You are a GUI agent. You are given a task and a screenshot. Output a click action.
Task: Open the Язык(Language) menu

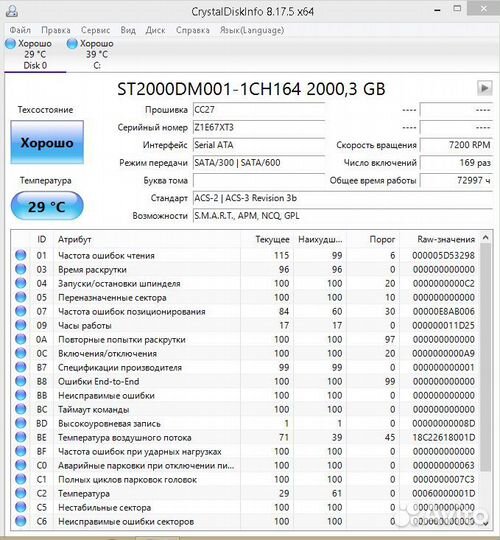point(252,30)
